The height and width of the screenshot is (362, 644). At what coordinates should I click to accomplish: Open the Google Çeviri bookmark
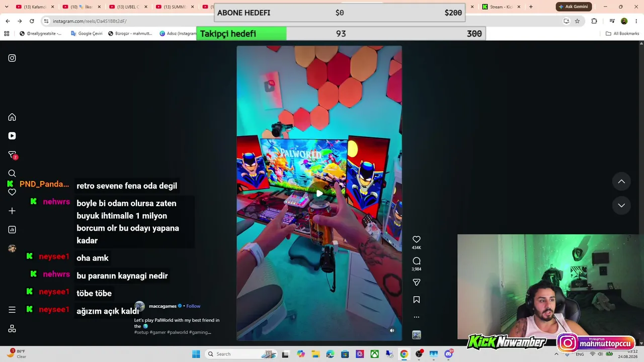pyautogui.click(x=87, y=34)
